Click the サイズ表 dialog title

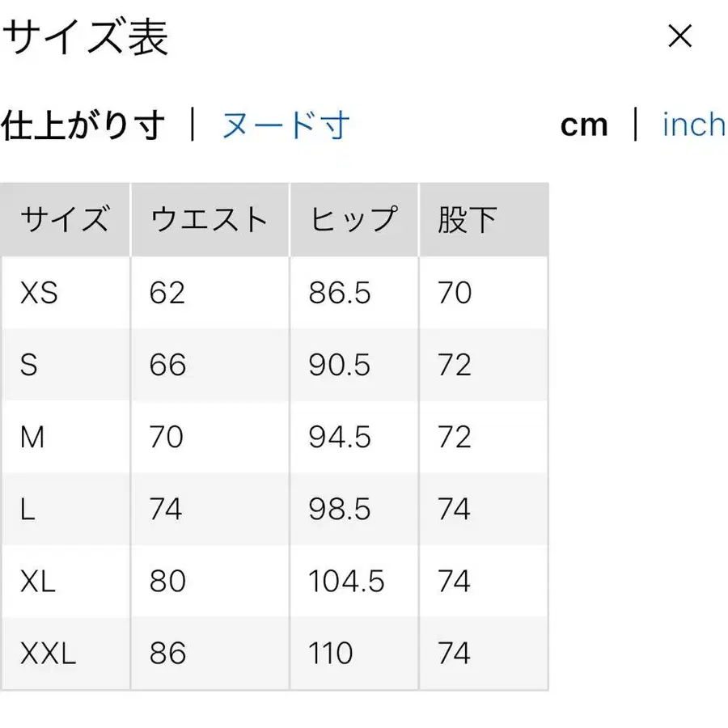point(85,37)
